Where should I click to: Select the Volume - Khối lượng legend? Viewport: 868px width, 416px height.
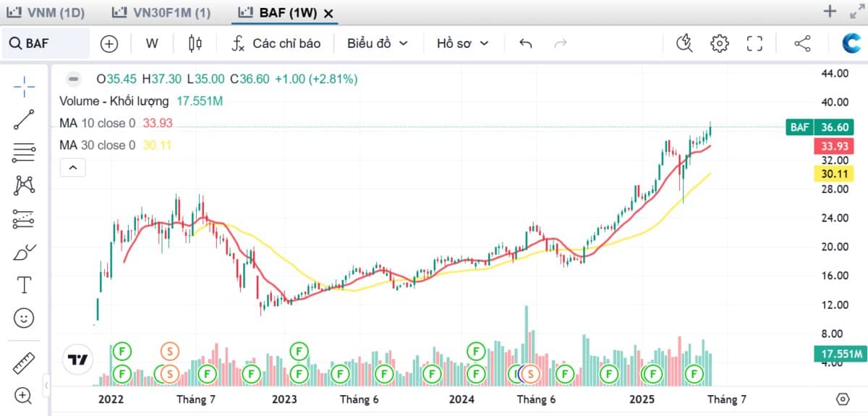pyautogui.click(x=141, y=101)
